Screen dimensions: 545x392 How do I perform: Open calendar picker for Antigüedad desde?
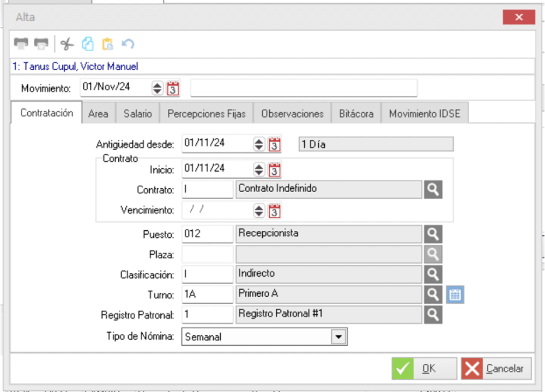click(x=275, y=145)
